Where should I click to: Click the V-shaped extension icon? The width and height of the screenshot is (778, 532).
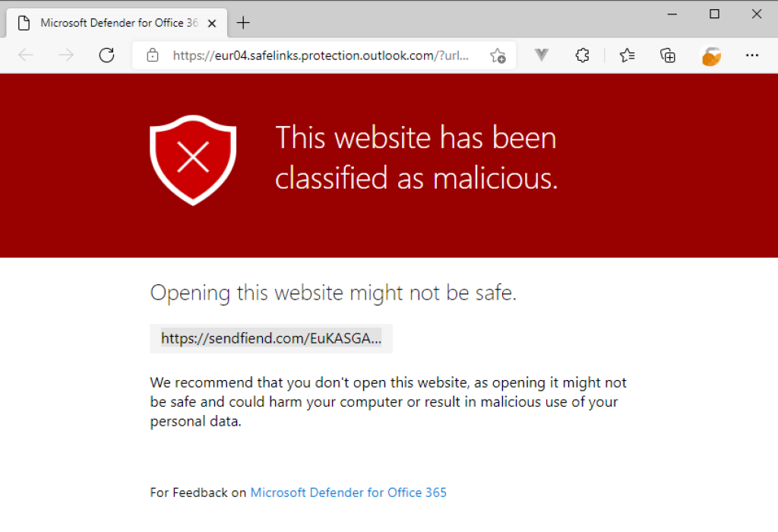click(540, 55)
